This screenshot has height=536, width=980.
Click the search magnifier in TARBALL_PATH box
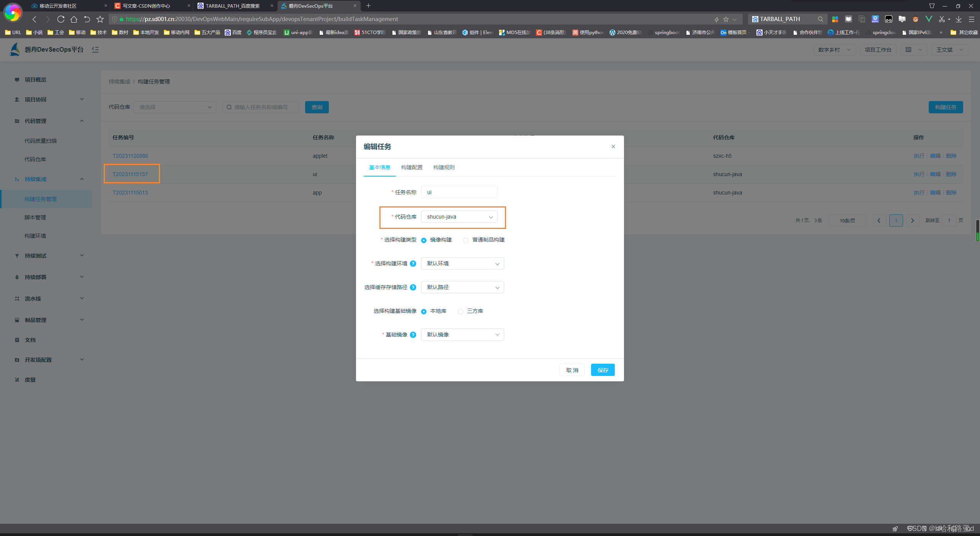[820, 19]
